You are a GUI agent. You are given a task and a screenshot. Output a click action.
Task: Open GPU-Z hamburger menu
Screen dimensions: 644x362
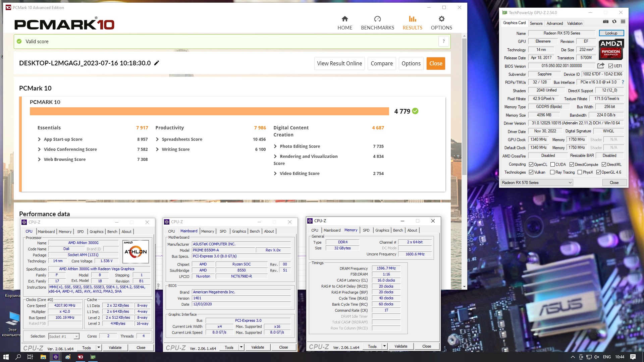pyautogui.click(x=623, y=21)
